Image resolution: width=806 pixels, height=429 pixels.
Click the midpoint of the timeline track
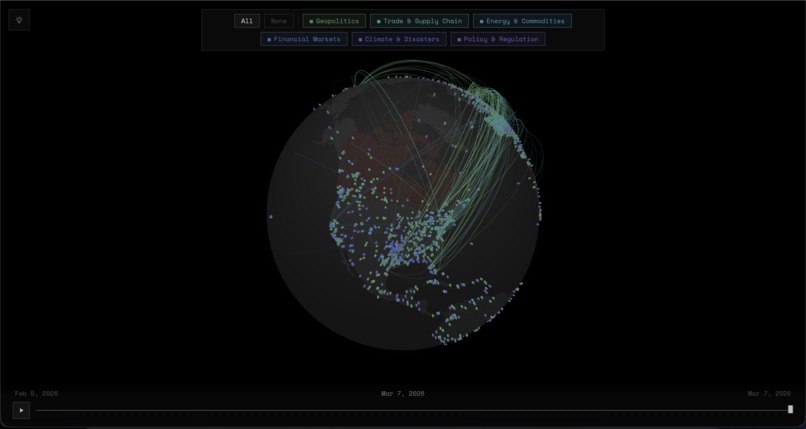point(413,409)
